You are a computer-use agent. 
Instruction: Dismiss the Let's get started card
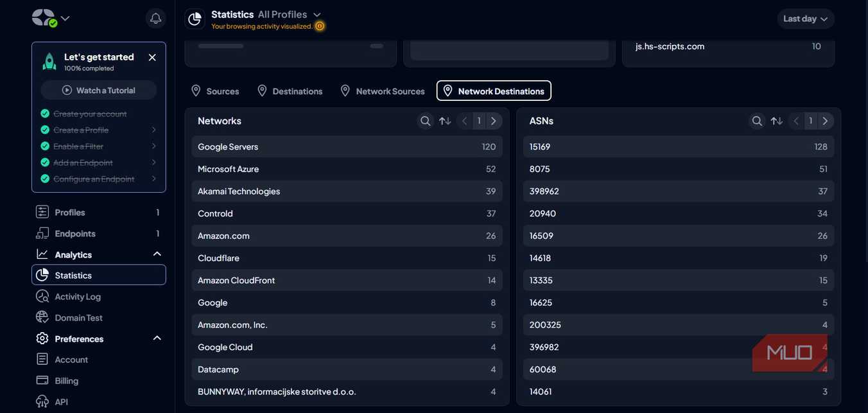pyautogui.click(x=152, y=57)
